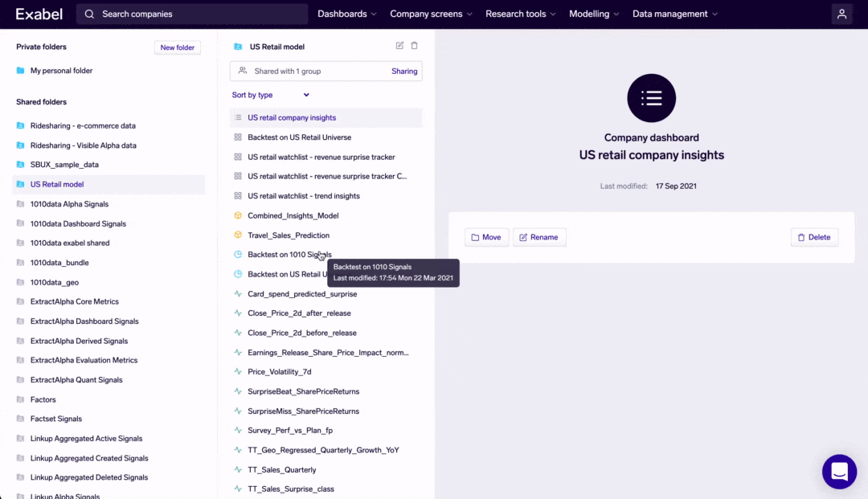This screenshot has width=868, height=499.
Task: Open Ridesharing - Visible Alpha data folder
Action: [83, 145]
